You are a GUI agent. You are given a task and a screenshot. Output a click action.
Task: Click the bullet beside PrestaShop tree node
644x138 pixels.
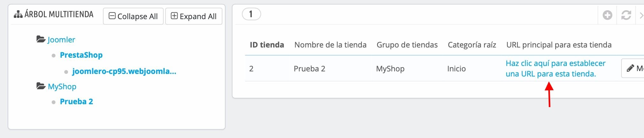click(53, 55)
